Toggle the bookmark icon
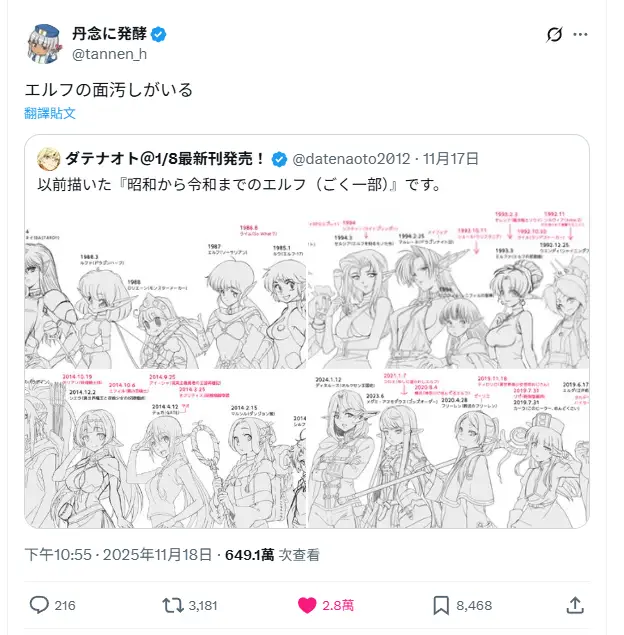Image resolution: width=624 pixels, height=635 pixels. [441, 605]
